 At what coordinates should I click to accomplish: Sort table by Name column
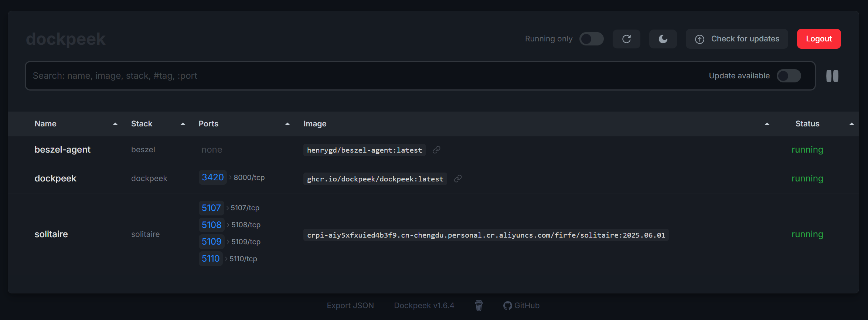pyautogui.click(x=46, y=124)
